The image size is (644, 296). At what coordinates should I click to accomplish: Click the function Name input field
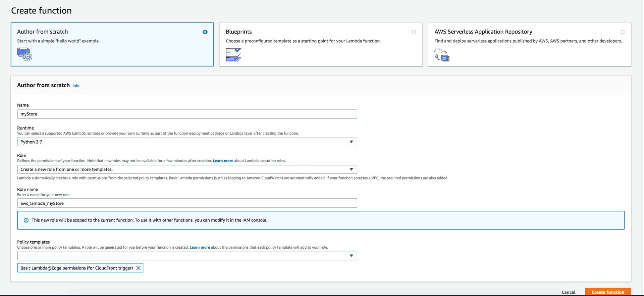click(187, 114)
